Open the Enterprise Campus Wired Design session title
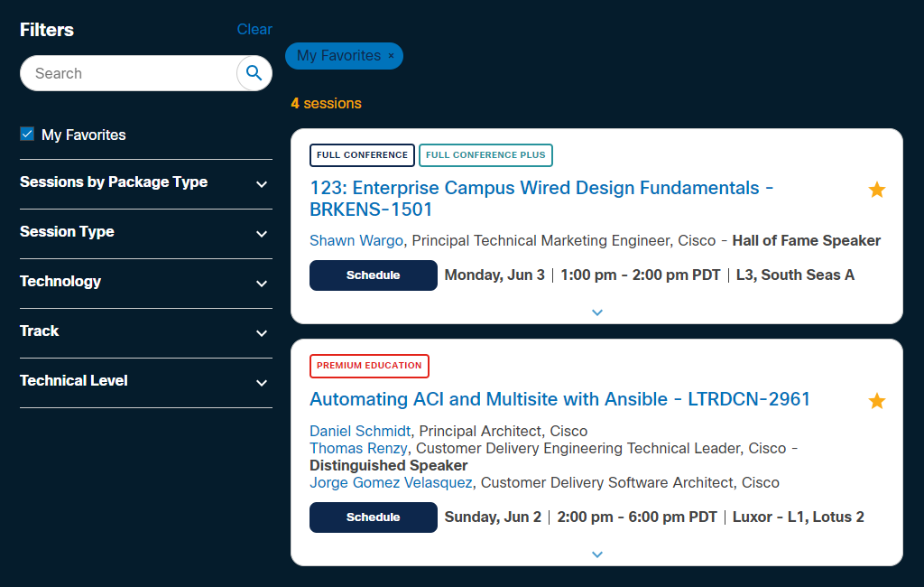Viewport: 924px width, 587px height. [541, 198]
